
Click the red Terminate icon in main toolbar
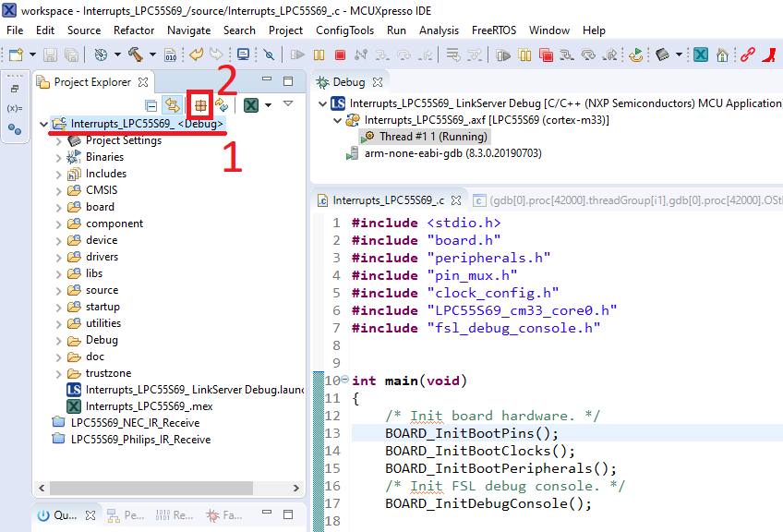pyautogui.click(x=341, y=55)
